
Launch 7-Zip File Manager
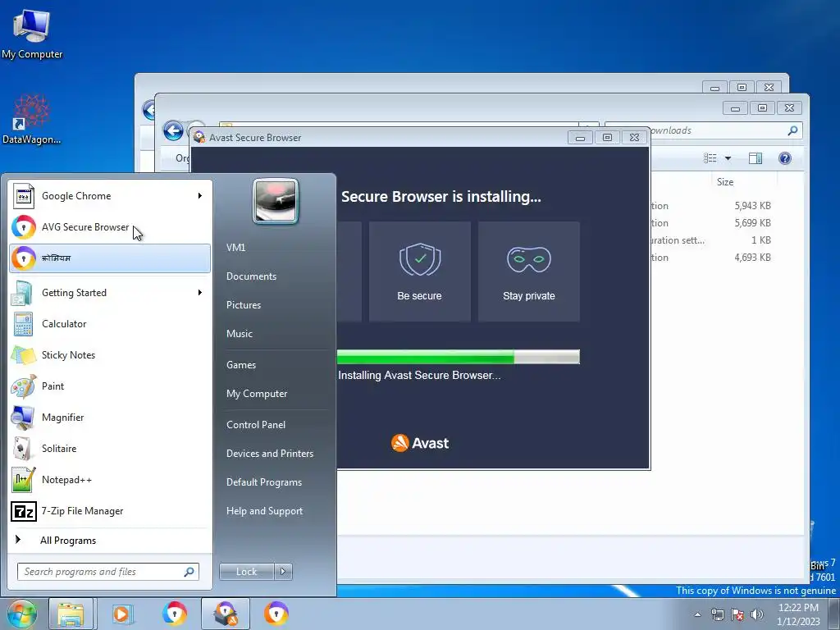point(110,510)
